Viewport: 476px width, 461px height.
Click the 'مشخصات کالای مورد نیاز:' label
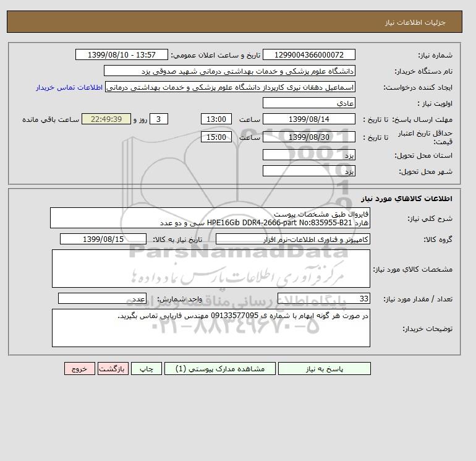click(413, 269)
